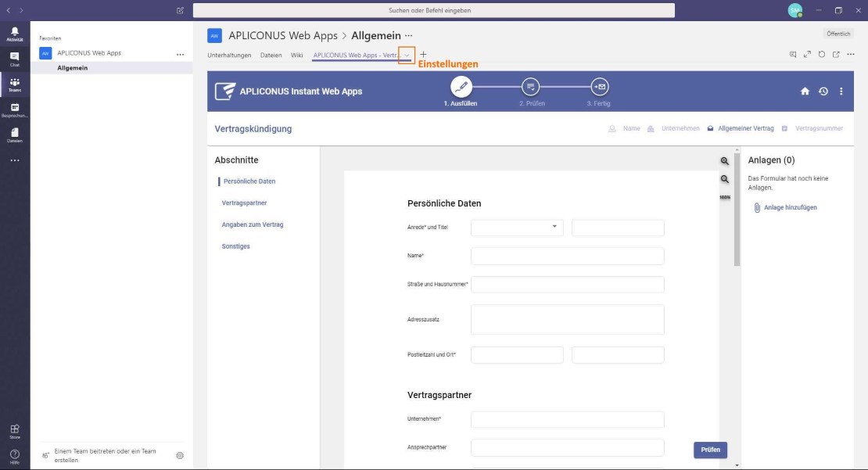Click Öffentlich label at top right

838,34
